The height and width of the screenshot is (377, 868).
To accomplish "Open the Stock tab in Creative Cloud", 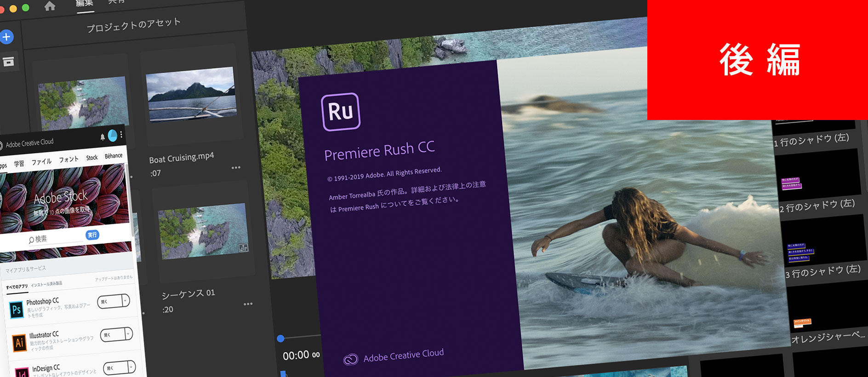I will tap(92, 158).
